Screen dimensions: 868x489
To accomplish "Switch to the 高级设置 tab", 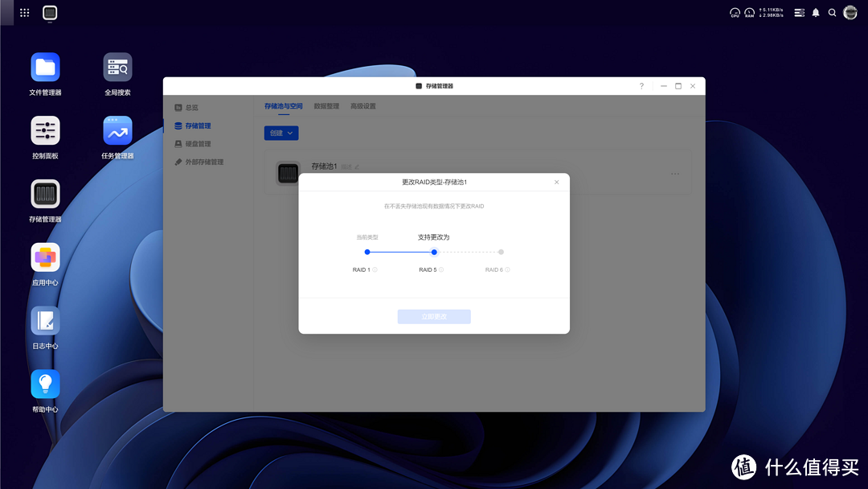I will (362, 106).
